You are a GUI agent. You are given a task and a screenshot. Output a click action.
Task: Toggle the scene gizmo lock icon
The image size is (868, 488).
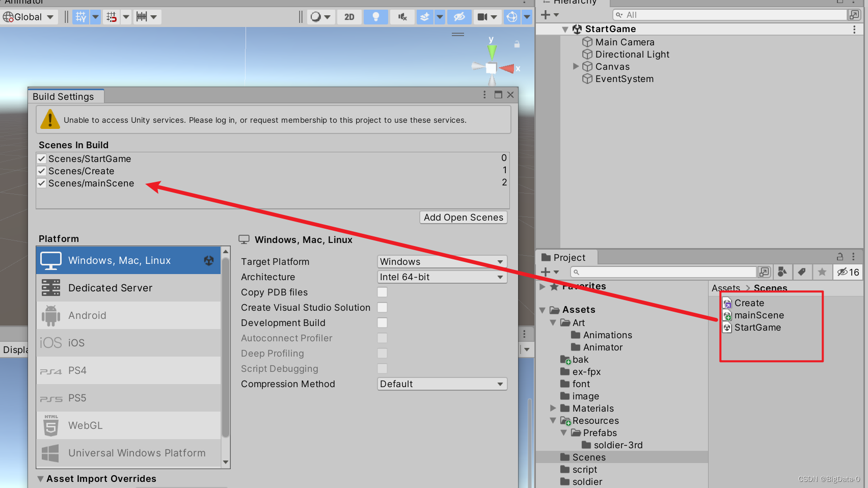[x=517, y=44]
